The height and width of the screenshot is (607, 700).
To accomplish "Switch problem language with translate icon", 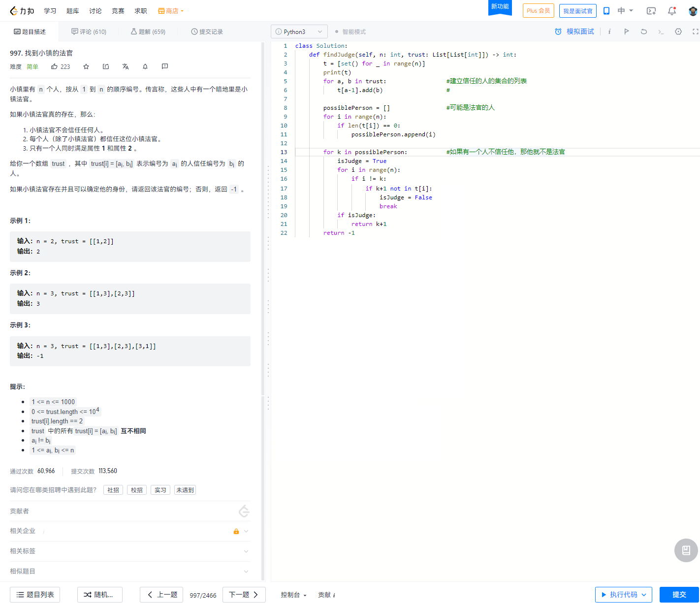I will click(126, 66).
